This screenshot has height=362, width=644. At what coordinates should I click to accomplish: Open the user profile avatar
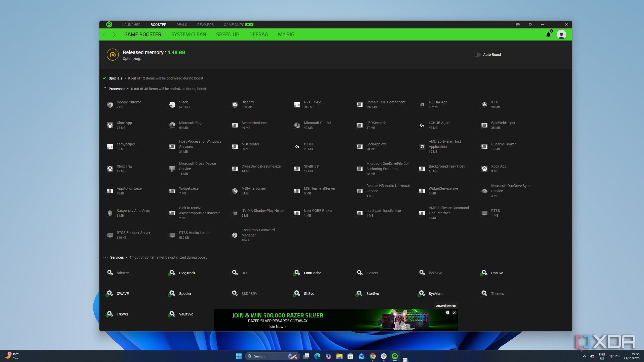[561, 34]
